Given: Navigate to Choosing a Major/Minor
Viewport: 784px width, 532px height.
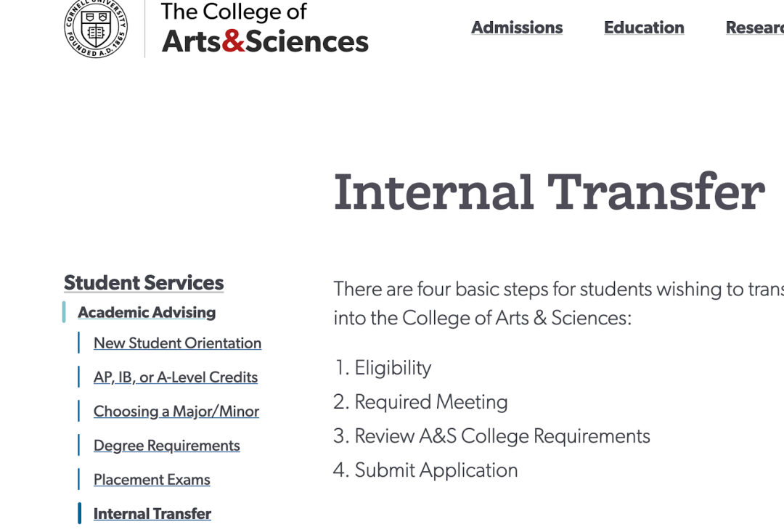Looking at the screenshot, I should tap(176, 412).
